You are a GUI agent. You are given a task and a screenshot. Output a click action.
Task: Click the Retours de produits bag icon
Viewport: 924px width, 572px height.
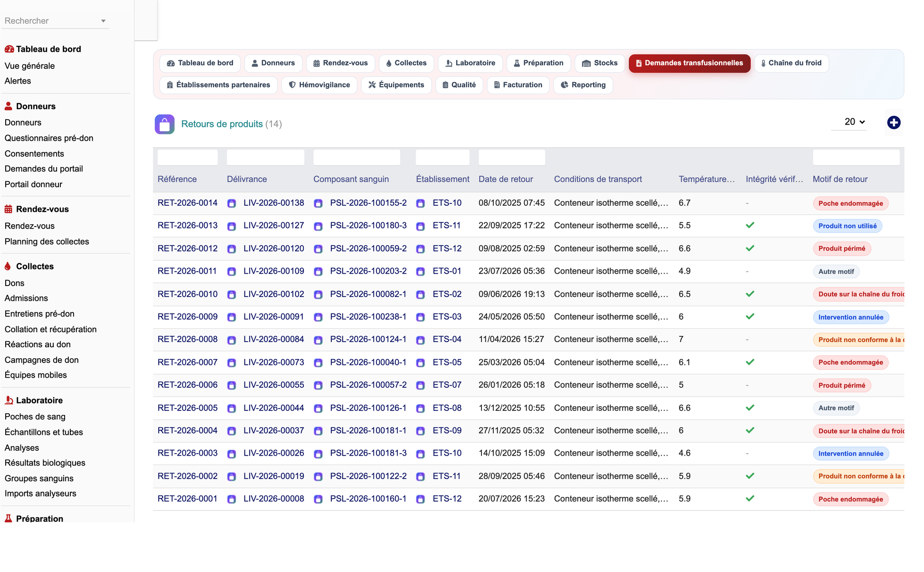tap(164, 124)
